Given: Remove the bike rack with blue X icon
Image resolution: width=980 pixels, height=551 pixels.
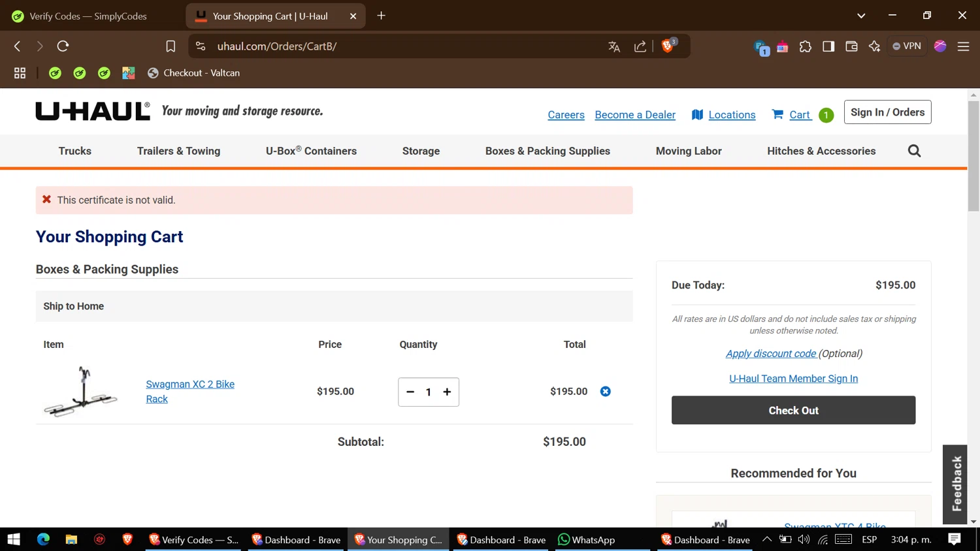Looking at the screenshot, I should (606, 392).
